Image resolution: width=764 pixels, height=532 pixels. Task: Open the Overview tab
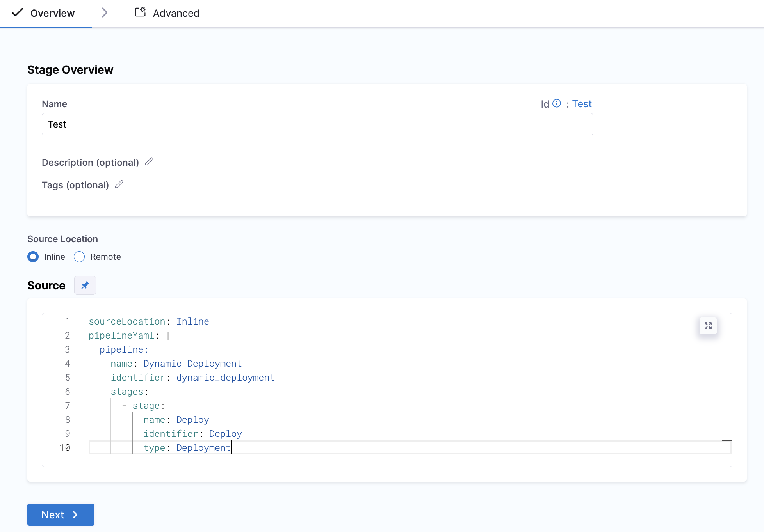[x=46, y=13]
